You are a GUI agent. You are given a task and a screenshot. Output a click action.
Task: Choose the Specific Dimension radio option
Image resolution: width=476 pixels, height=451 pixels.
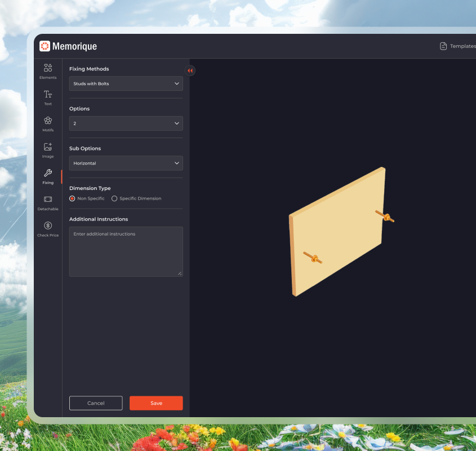tap(114, 198)
